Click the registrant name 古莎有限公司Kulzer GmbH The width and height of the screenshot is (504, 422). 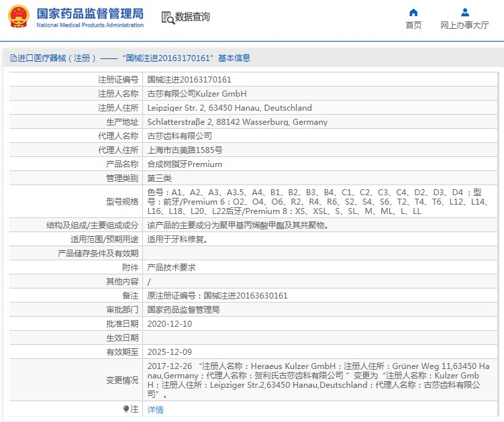tap(197, 93)
